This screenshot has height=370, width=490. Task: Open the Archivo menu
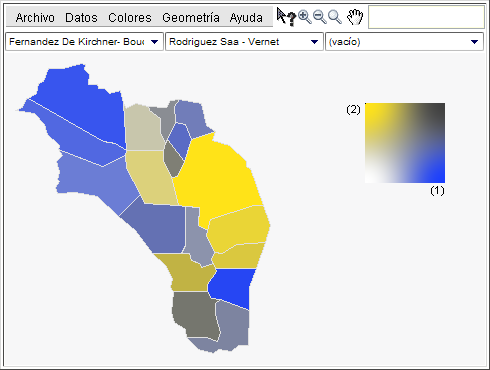(x=35, y=18)
